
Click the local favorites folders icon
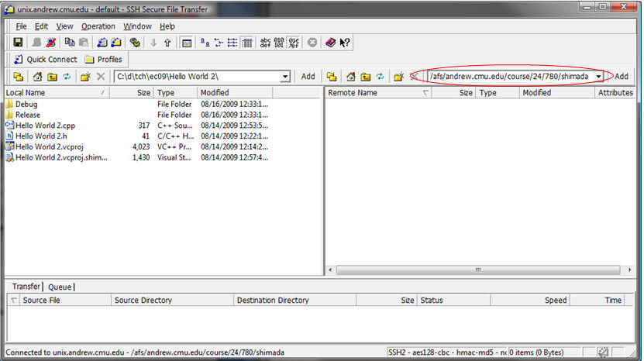click(19, 77)
